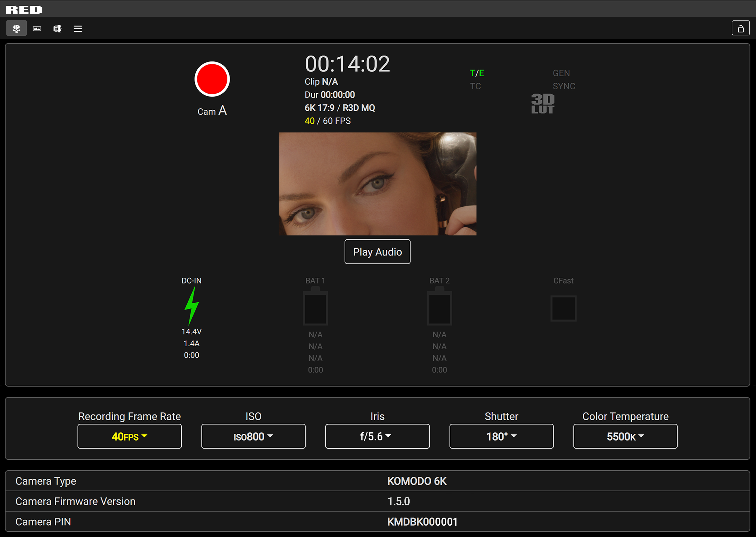Click the skull home tab icon
Viewport: 756px width, 537px height.
(x=17, y=29)
